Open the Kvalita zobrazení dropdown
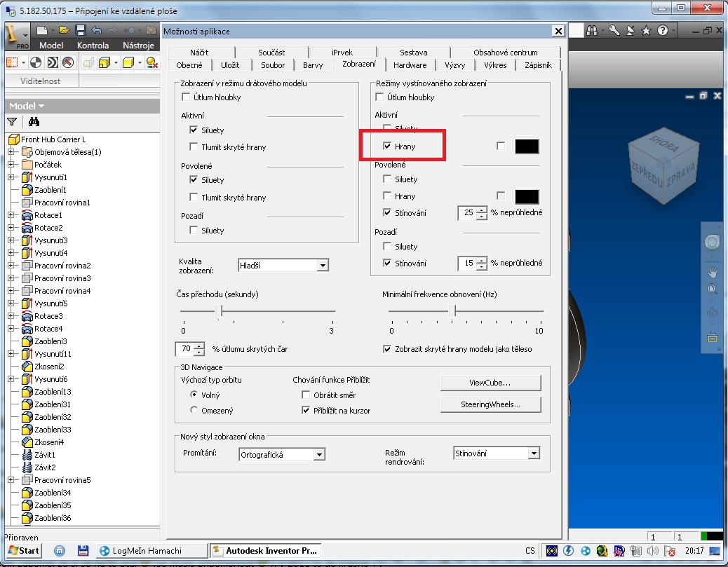Viewport: 728px width, 567px height. (322, 266)
